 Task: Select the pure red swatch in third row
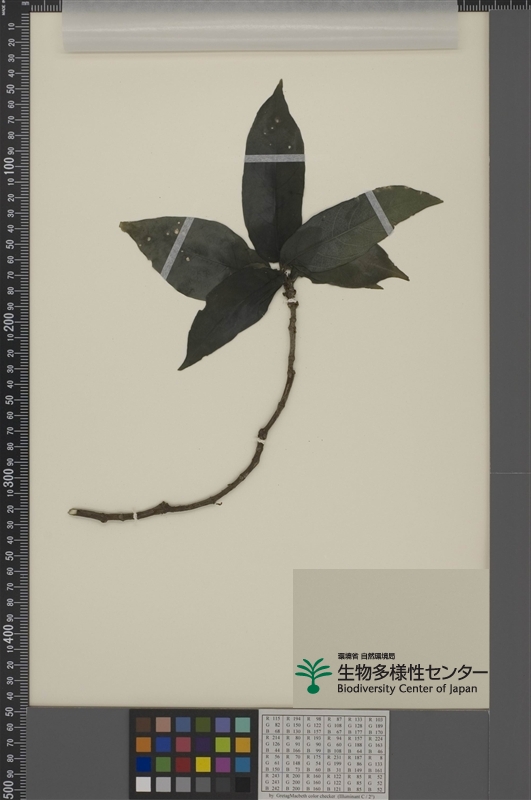tap(183, 764)
